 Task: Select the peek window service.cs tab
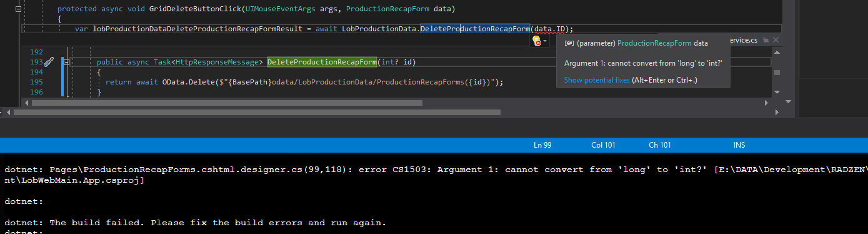[744, 39]
